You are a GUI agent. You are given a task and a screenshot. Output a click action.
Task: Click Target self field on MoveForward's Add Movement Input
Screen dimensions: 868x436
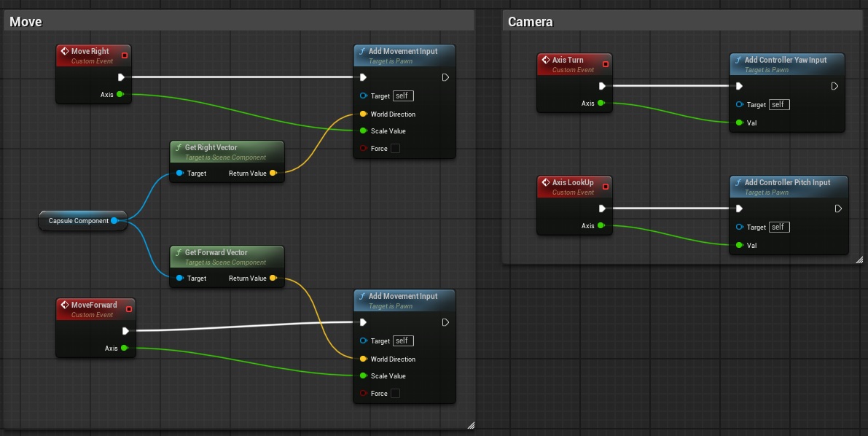[x=403, y=340]
